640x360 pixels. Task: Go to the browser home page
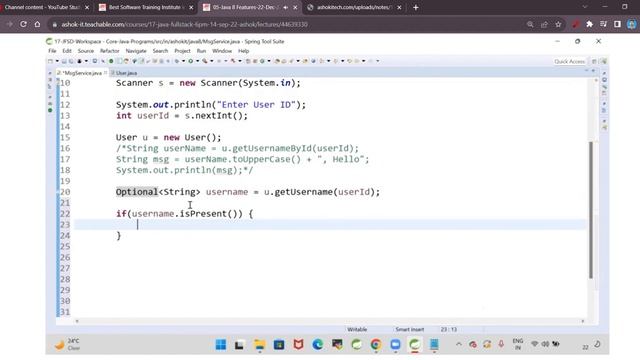37,24
